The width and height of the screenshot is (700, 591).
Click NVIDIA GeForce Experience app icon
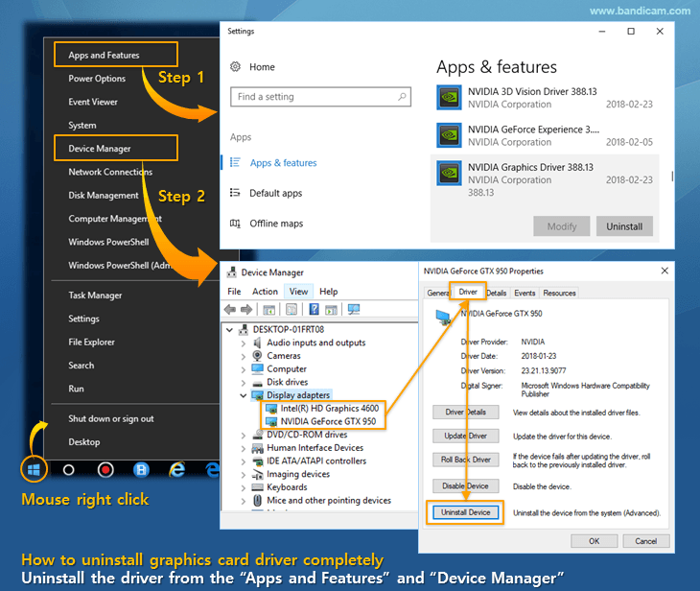pos(449,135)
